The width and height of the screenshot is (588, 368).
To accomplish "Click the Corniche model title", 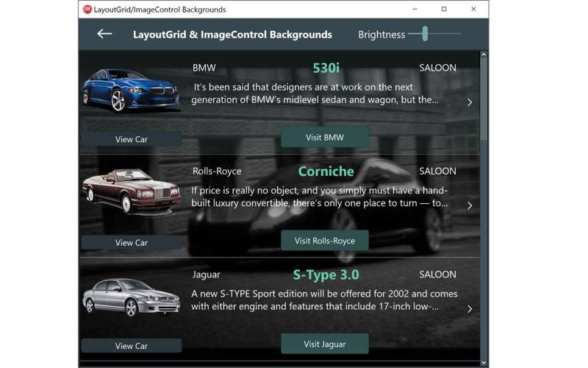I will point(326,171).
